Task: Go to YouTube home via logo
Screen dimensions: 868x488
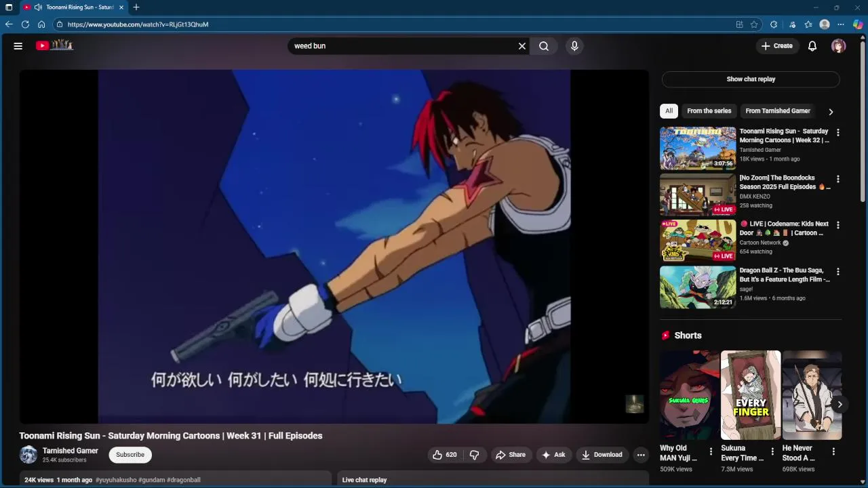Action: tap(54, 45)
